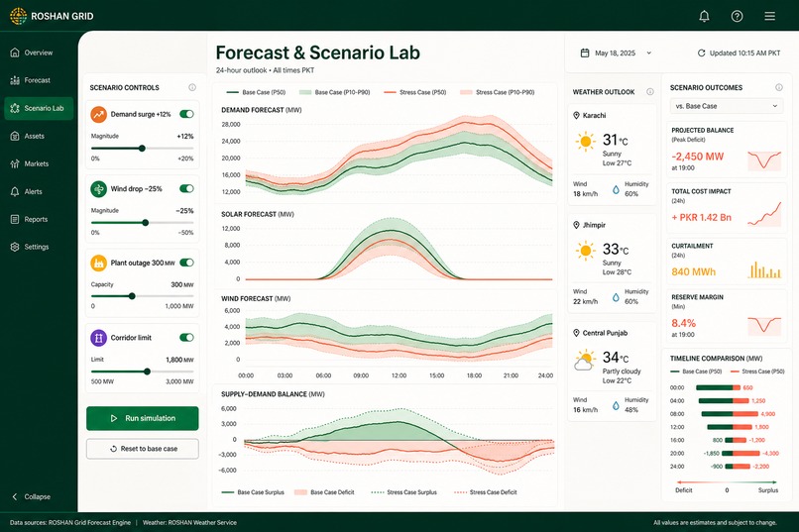The image size is (799, 532).
Task: Click Karachi sunny weather icon
Action: [x=586, y=142]
